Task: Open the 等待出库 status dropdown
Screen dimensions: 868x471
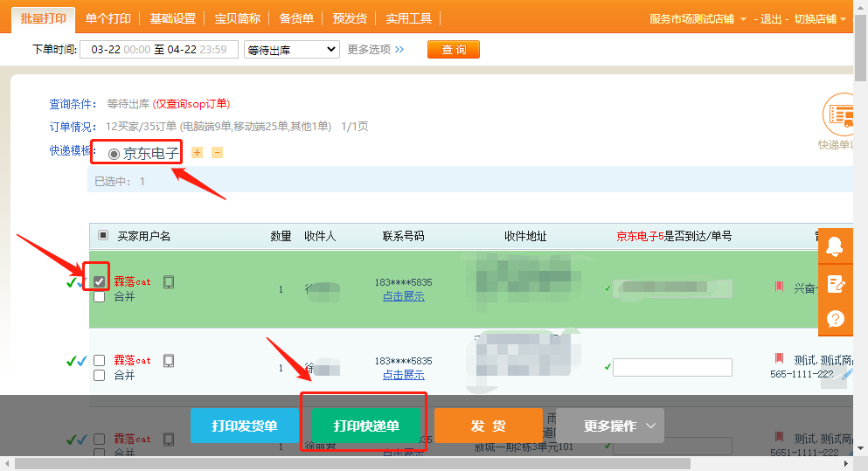Action: 292,50
